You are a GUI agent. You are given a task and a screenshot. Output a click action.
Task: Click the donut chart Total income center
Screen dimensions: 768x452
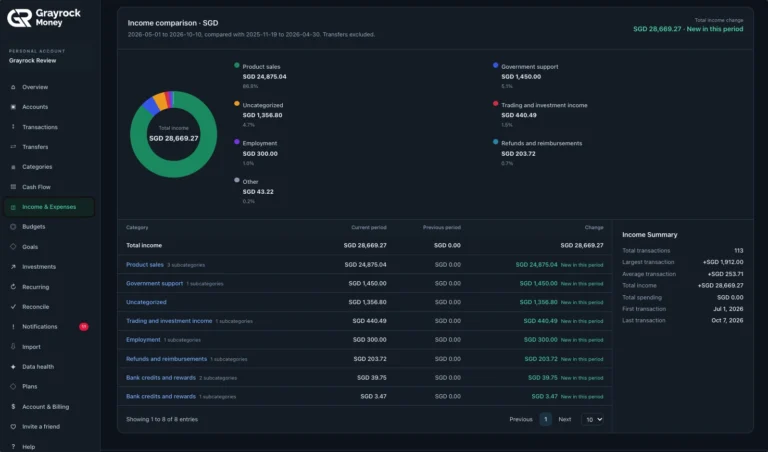coord(173,134)
